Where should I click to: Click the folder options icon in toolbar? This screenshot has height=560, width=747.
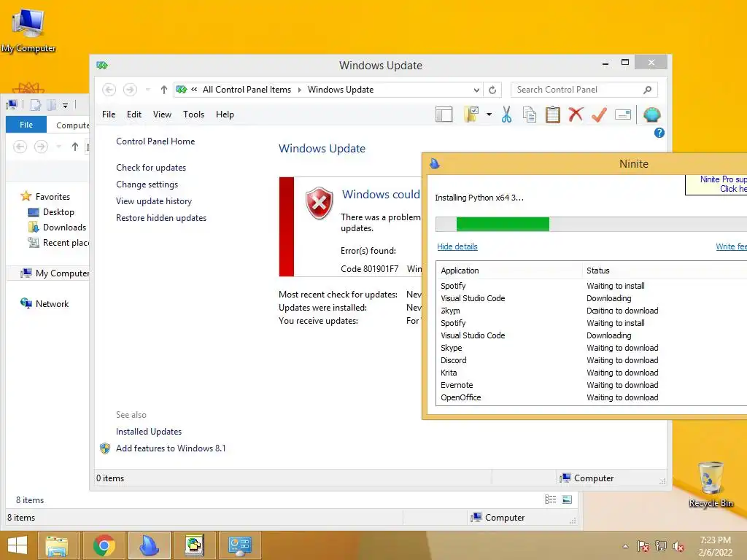point(471,114)
